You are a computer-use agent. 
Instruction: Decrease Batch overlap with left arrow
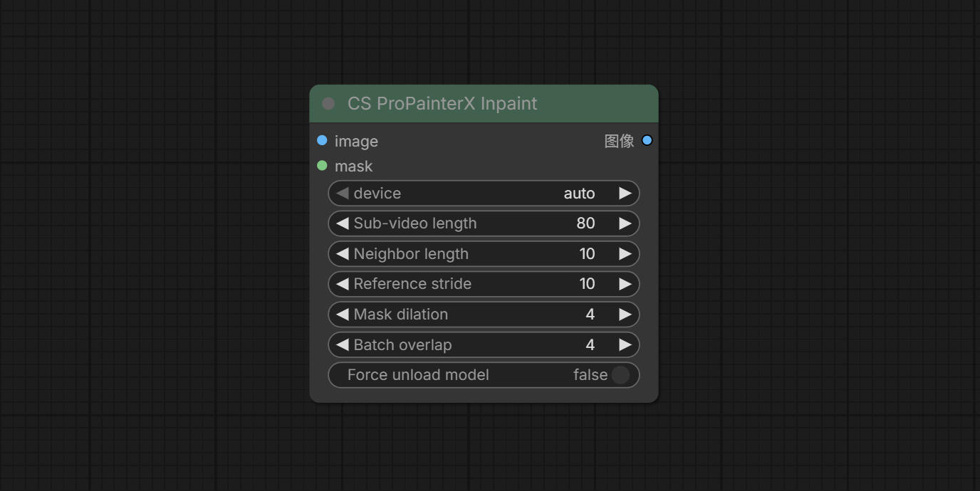click(342, 345)
